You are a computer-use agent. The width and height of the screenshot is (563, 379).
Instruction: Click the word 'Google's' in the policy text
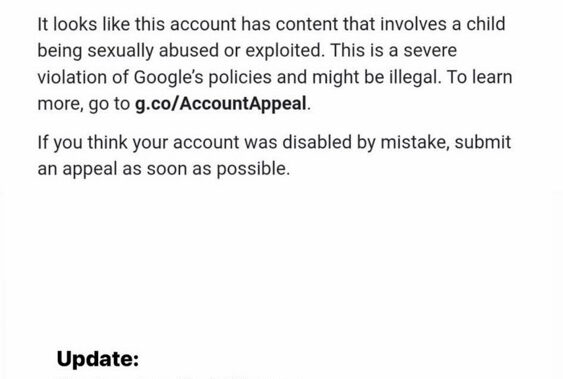[x=168, y=77]
